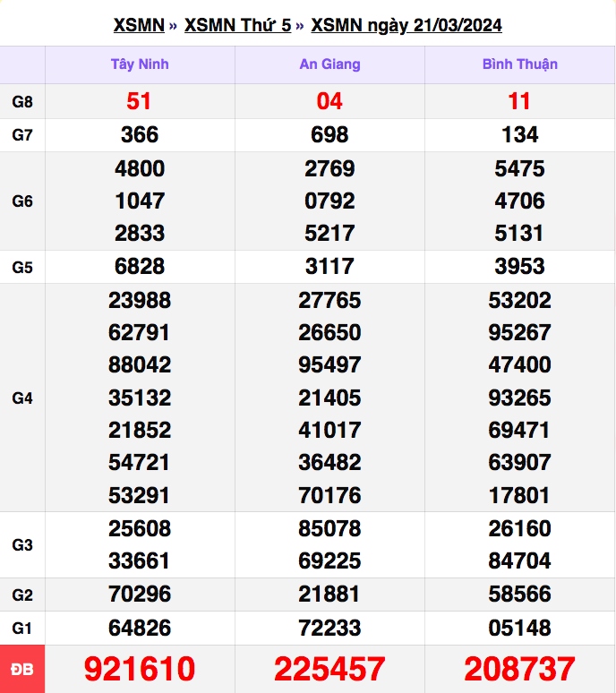Screen dimensions: 616x693
Task: Select G4 number 88042
Action: point(140,364)
